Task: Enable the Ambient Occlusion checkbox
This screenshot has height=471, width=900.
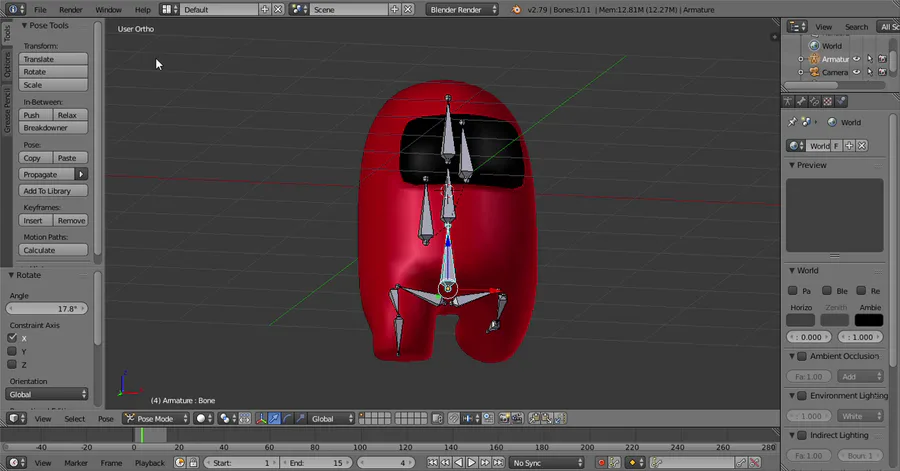Action: coord(801,356)
